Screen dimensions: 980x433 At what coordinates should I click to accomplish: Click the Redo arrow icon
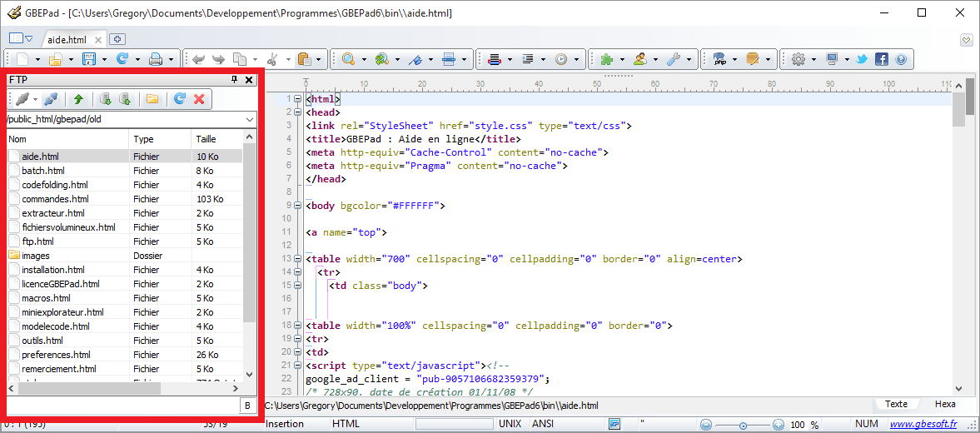218,59
